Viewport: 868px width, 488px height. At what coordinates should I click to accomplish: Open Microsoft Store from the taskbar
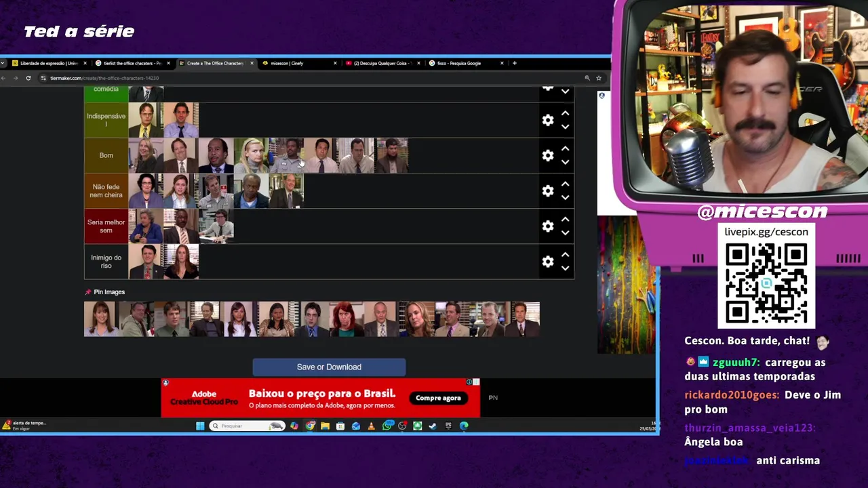pyautogui.click(x=340, y=426)
